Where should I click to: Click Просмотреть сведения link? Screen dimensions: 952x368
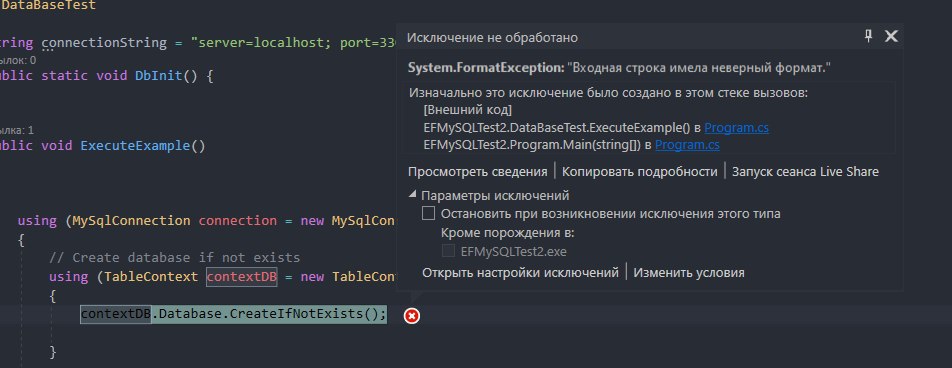tap(477, 172)
